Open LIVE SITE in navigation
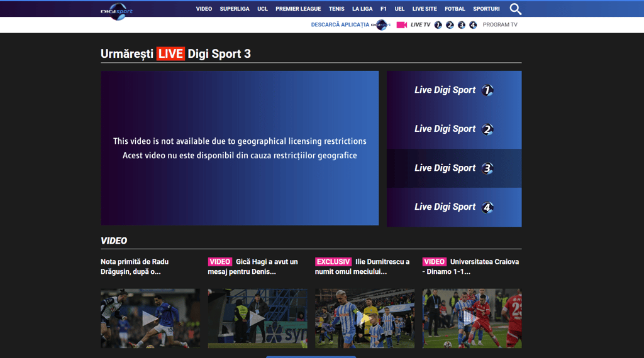The width and height of the screenshot is (644, 358). click(425, 9)
